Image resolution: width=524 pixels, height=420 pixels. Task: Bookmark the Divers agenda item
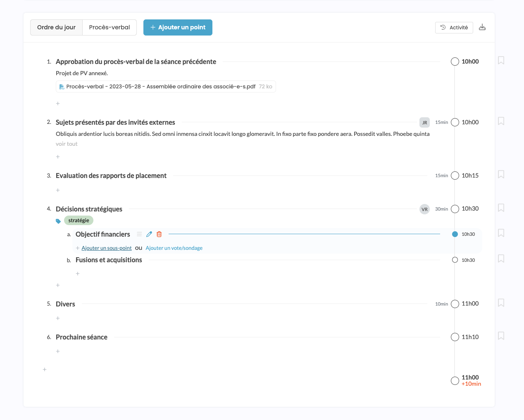501,303
